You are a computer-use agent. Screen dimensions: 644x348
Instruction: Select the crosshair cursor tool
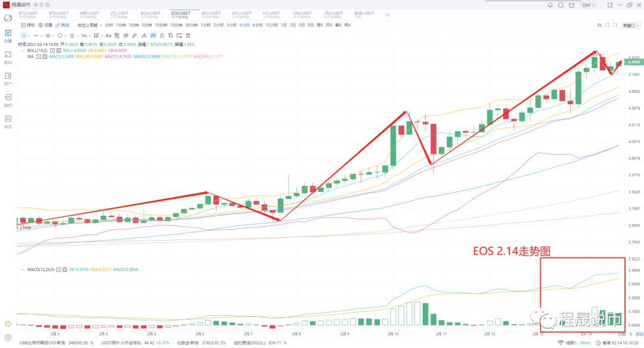coord(23,35)
